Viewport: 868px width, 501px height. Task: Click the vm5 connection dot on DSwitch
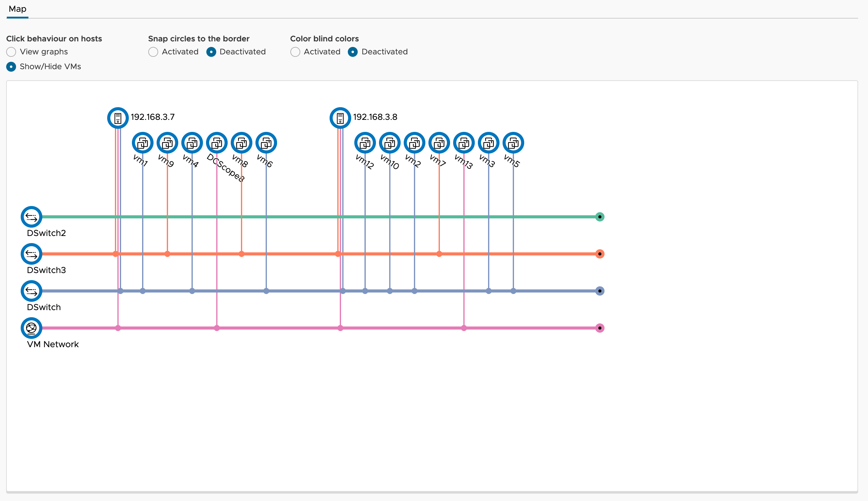click(x=513, y=291)
